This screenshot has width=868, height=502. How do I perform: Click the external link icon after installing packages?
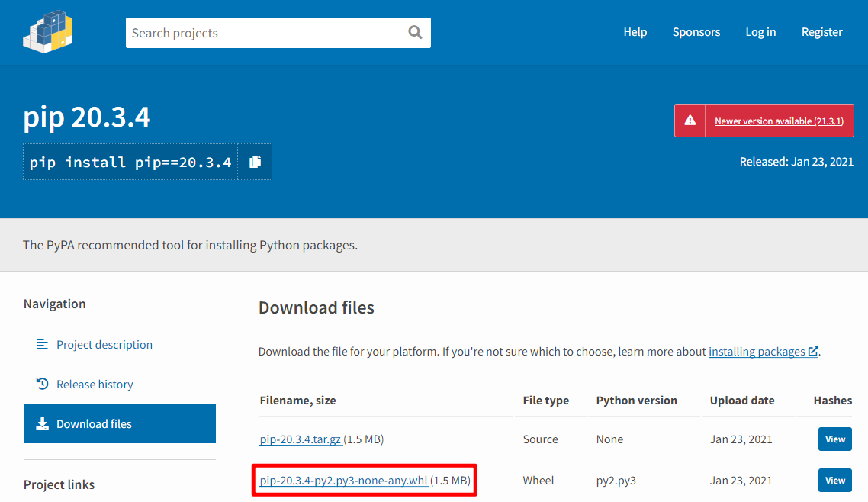813,351
